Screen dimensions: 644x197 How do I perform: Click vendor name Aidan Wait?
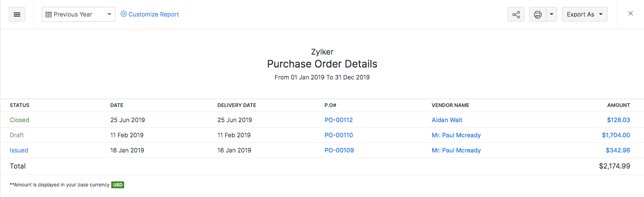(x=447, y=120)
